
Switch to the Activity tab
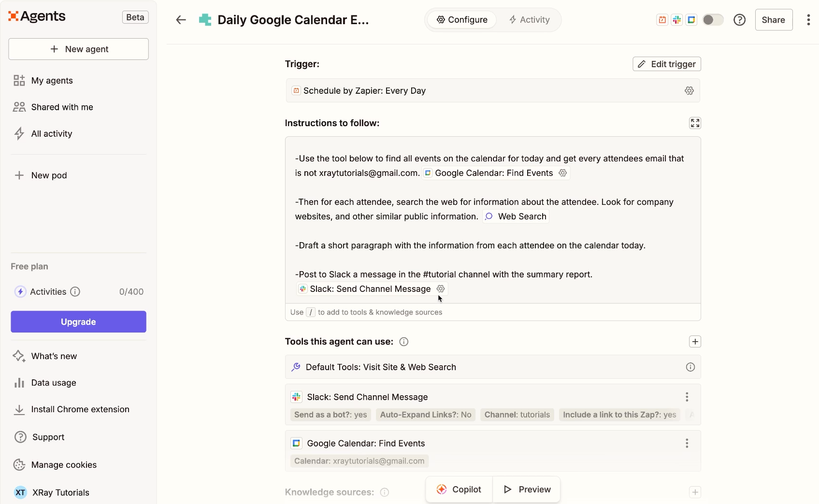click(529, 20)
